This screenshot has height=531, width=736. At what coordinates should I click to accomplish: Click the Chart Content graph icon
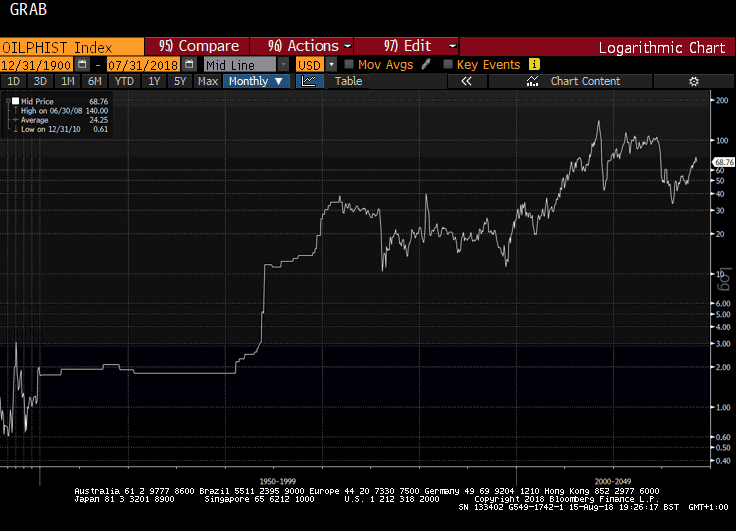tap(532, 81)
